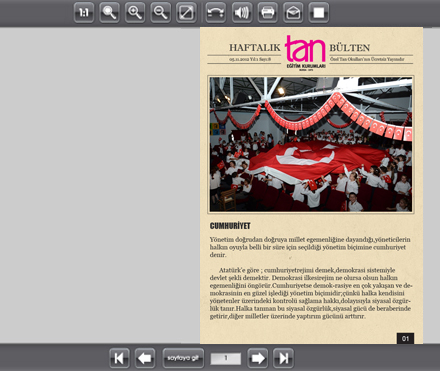
Task: Click the flag ceremony cover photo
Action: tap(311, 144)
